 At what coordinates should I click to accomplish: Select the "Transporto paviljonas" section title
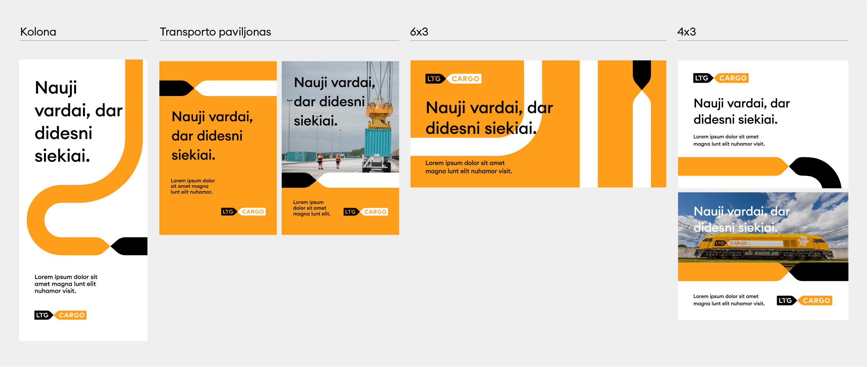tap(215, 32)
